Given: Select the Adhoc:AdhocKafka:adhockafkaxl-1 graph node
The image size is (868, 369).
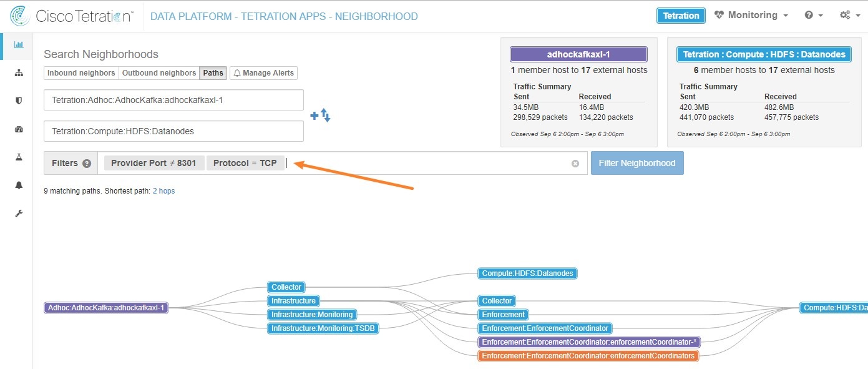Looking at the screenshot, I should [x=106, y=308].
